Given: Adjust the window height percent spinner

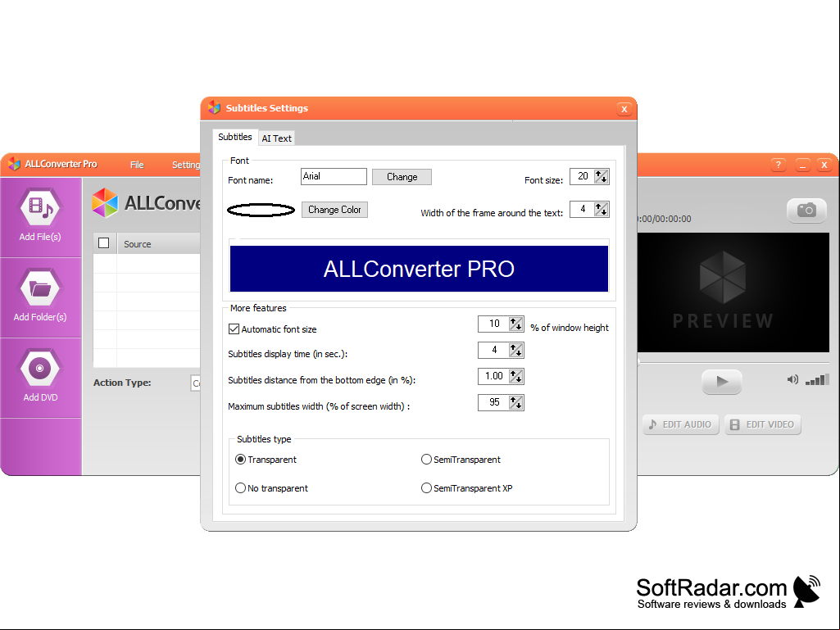Looking at the screenshot, I should coord(516,324).
